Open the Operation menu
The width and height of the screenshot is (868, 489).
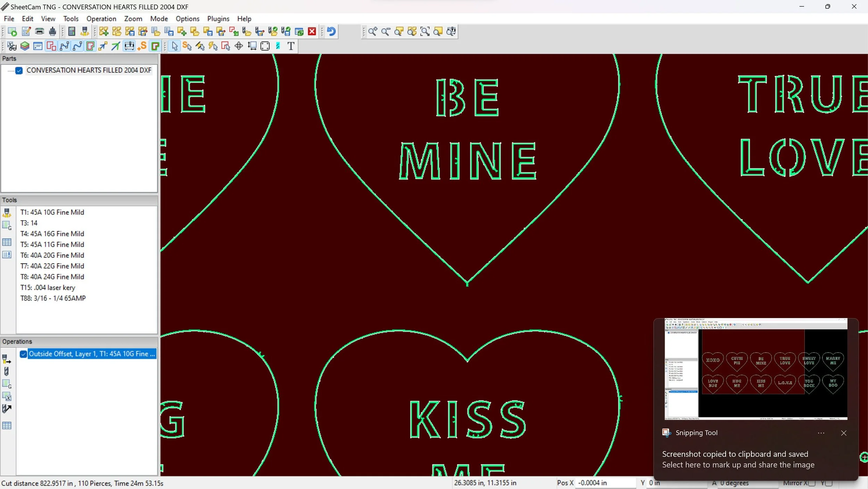101,19
